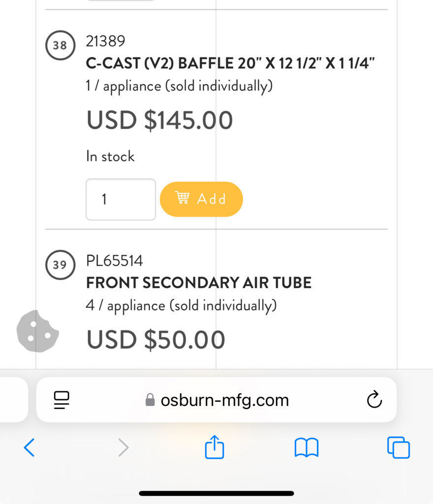Image resolution: width=433 pixels, height=504 pixels.
Task: Show open tabs overview icon
Action: point(399,447)
